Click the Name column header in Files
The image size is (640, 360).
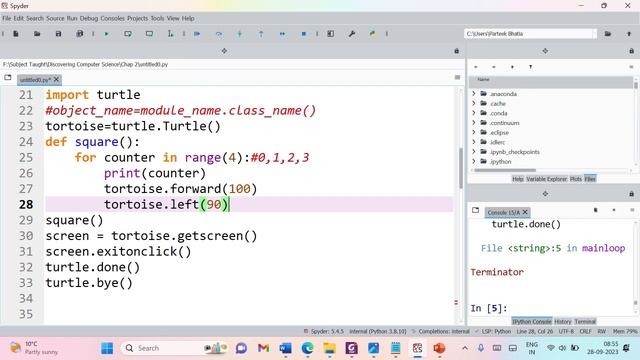pyautogui.click(x=483, y=80)
